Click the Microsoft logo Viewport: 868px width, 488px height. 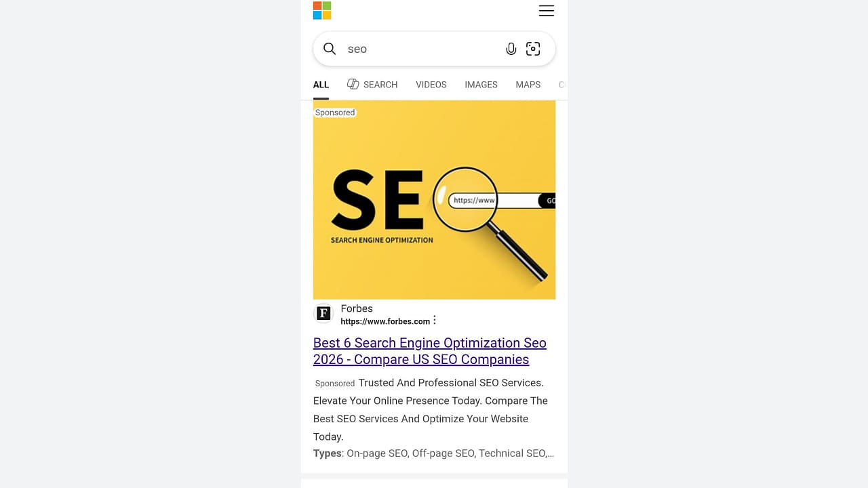[x=322, y=10]
